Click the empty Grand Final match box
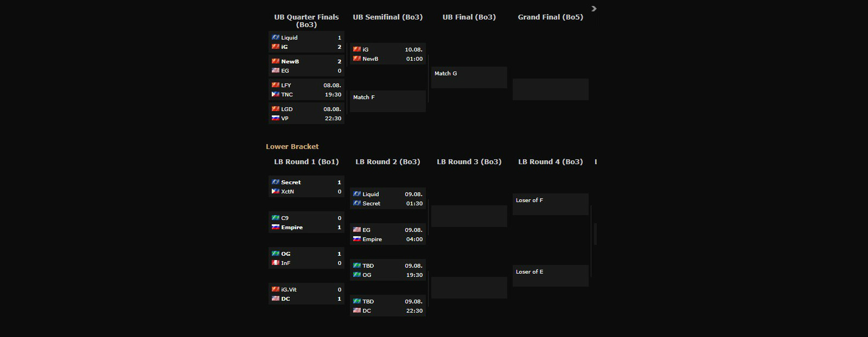This screenshot has height=337, width=868. coord(551,89)
